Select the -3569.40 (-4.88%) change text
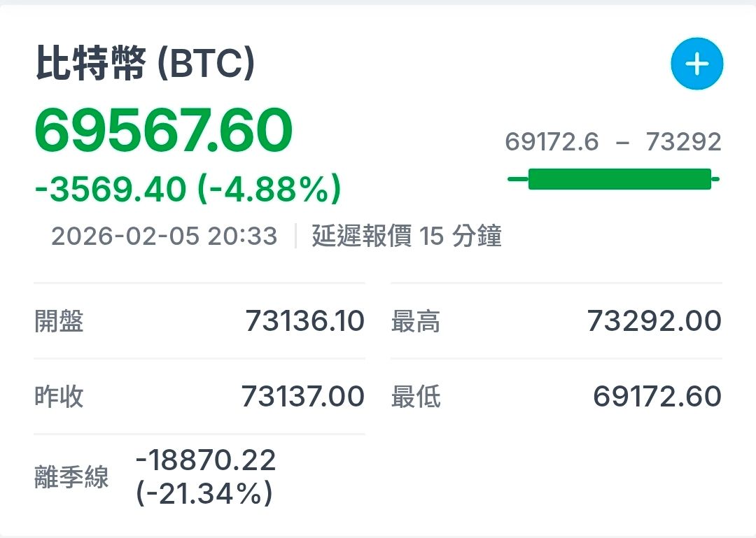756x538 pixels. 188,189
